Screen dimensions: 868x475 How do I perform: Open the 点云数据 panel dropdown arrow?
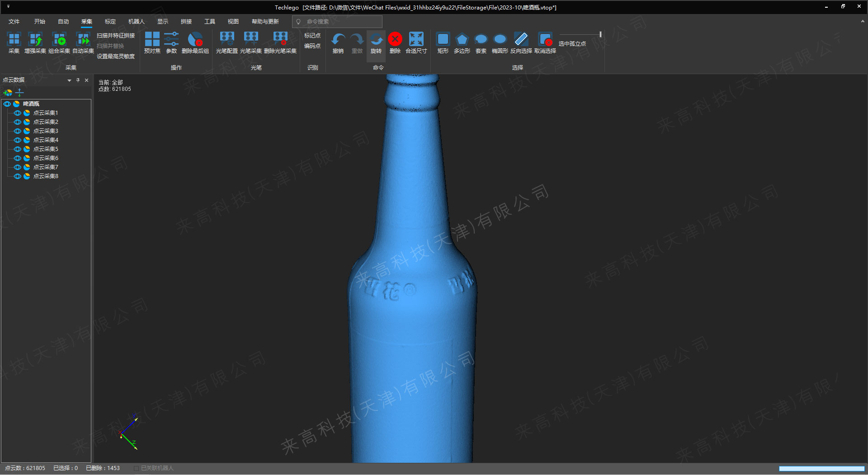(x=69, y=80)
